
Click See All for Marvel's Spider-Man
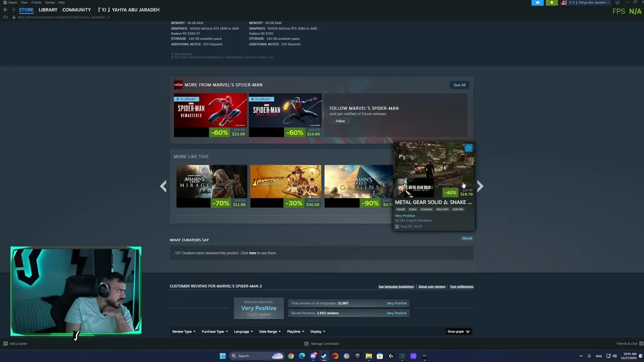tap(459, 85)
